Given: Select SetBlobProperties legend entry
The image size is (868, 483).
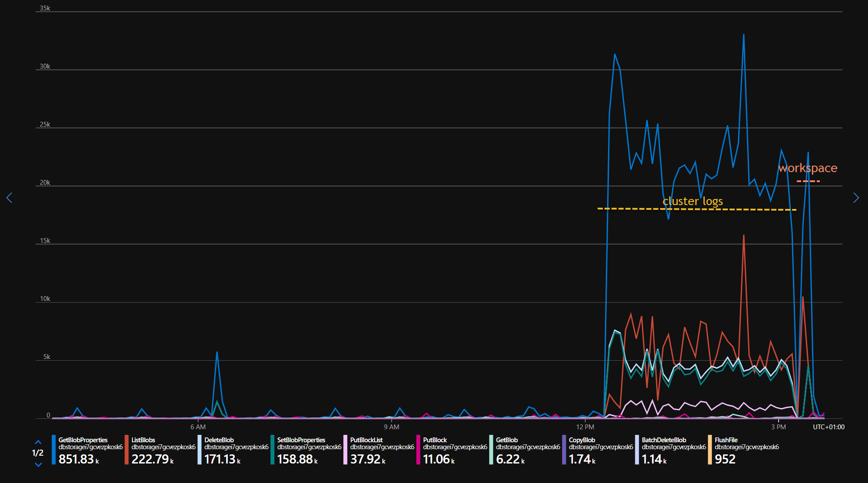Looking at the screenshot, I should pos(306,450).
